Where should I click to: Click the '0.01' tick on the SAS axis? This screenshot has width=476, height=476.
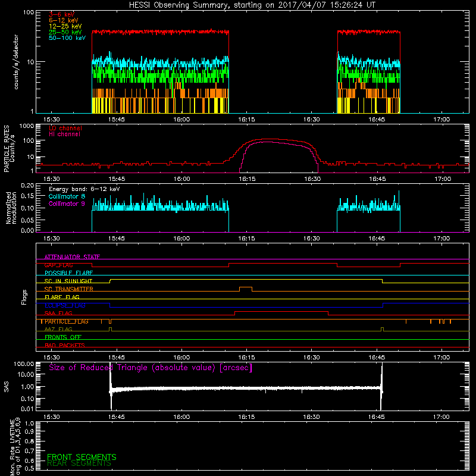(27, 409)
